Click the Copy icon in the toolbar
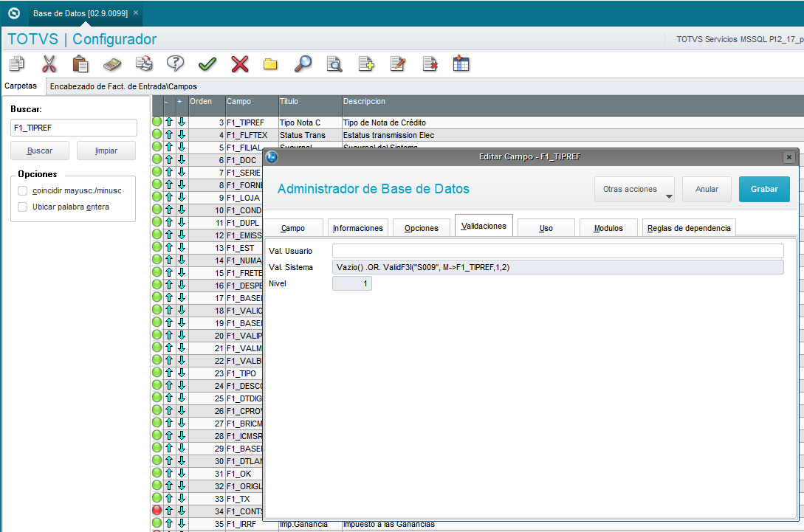The image size is (804, 532). pos(17,64)
